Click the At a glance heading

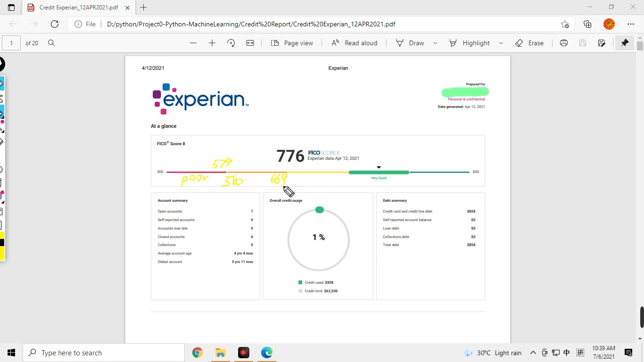click(164, 126)
